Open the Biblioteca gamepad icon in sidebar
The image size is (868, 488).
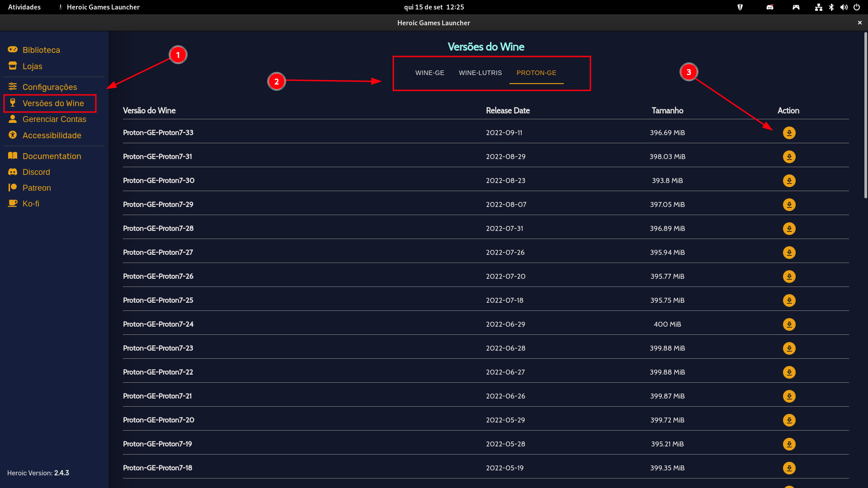12,50
